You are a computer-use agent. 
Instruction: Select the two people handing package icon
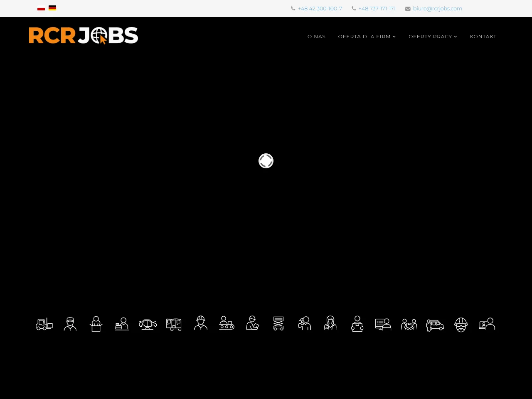(409, 324)
